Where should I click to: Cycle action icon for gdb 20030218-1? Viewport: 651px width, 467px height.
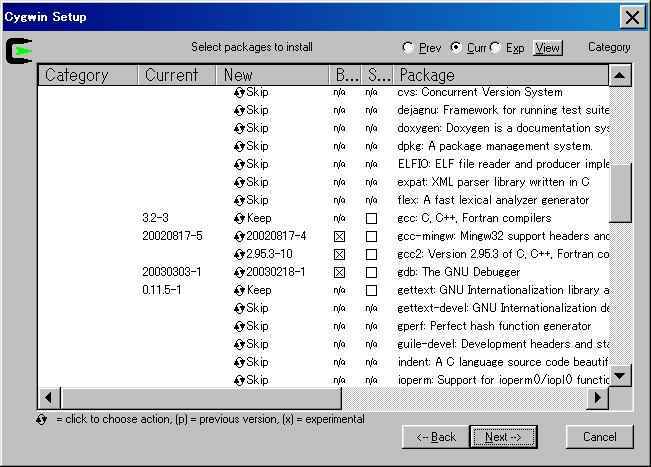click(239, 273)
